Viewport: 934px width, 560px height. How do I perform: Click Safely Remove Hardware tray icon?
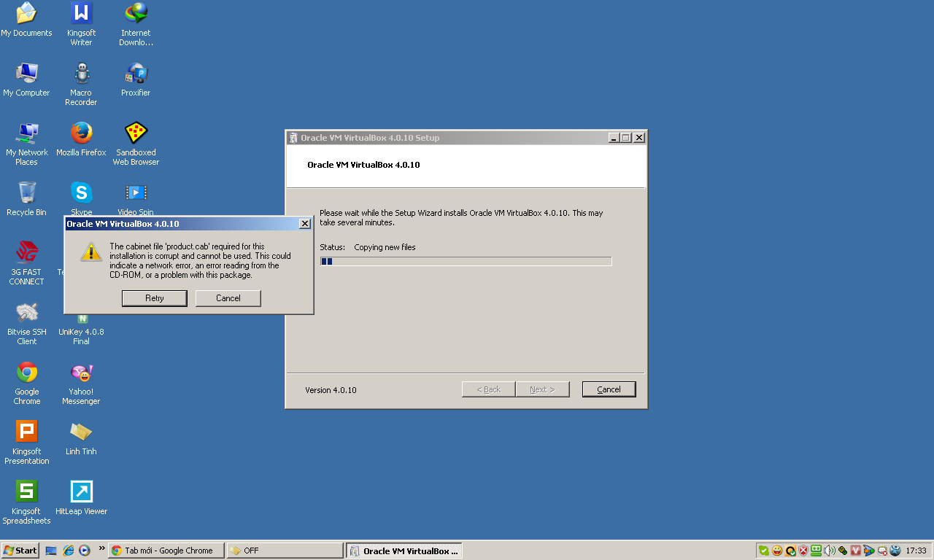click(x=843, y=551)
